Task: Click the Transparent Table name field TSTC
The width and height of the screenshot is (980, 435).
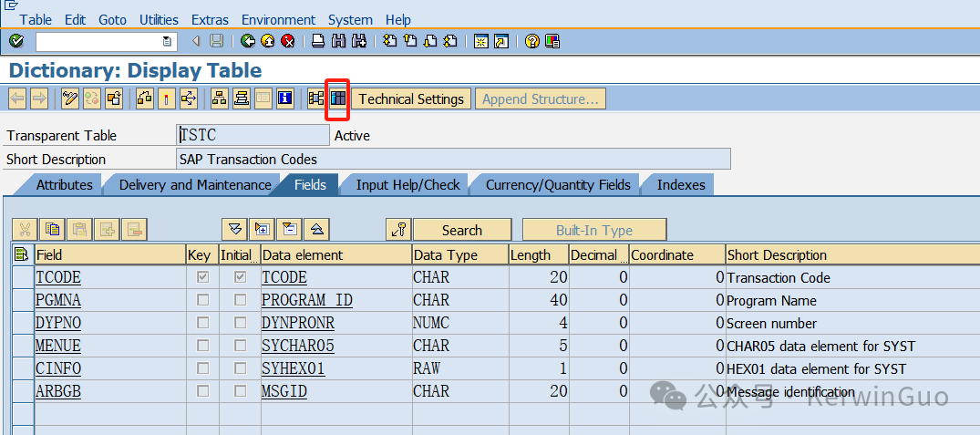Action: coord(253,135)
